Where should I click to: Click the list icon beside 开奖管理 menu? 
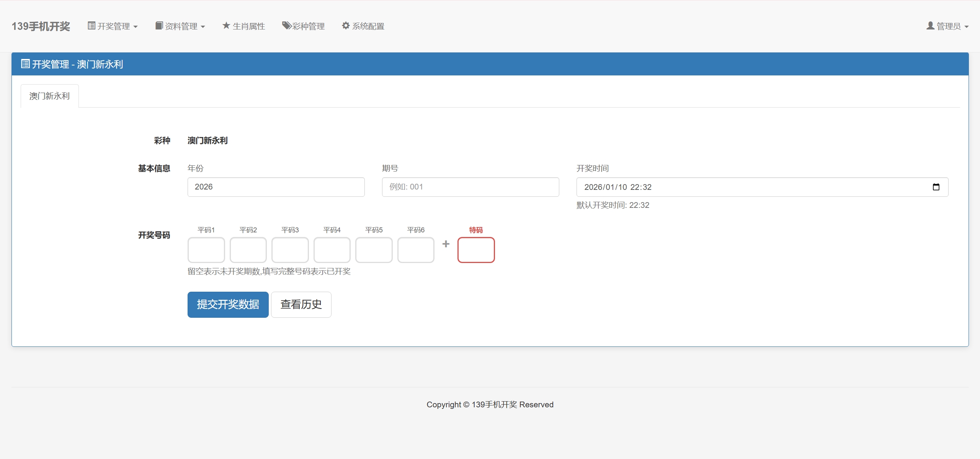click(x=91, y=26)
